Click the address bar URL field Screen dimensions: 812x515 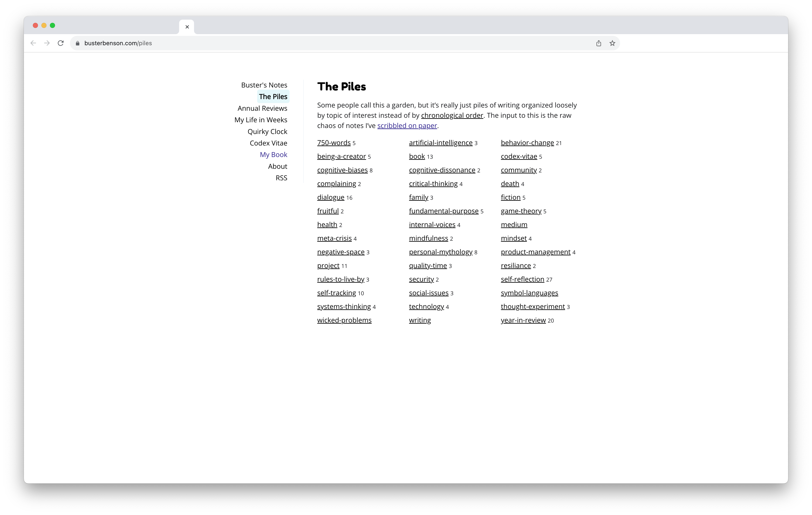[x=303, y=43]
